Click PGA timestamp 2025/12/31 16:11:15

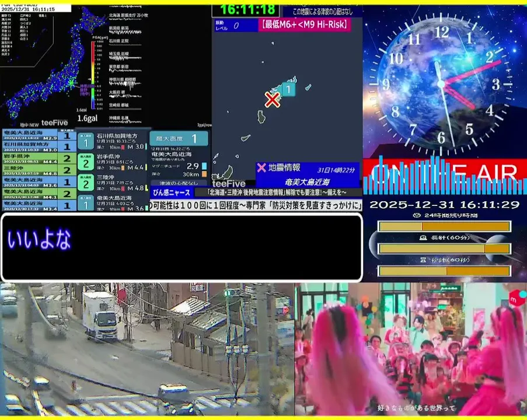pos(27,9)
